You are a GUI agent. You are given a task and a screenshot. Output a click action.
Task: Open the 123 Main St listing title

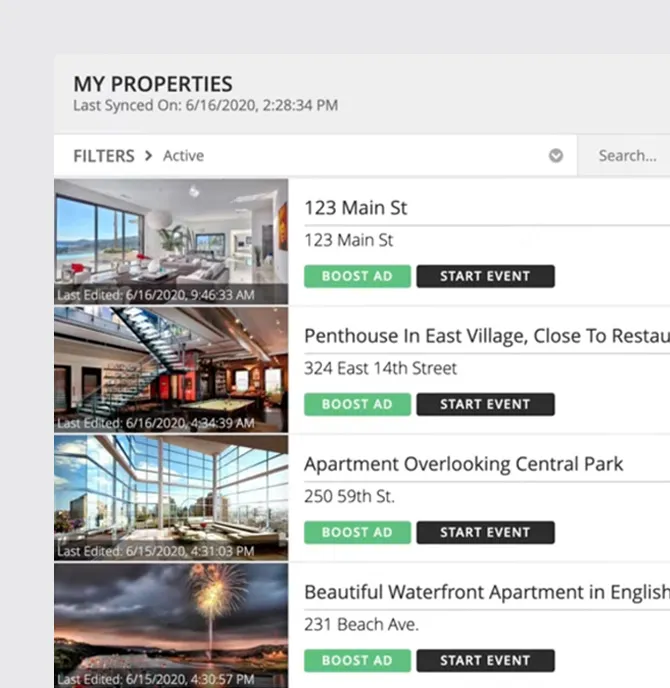click(355, 208)
